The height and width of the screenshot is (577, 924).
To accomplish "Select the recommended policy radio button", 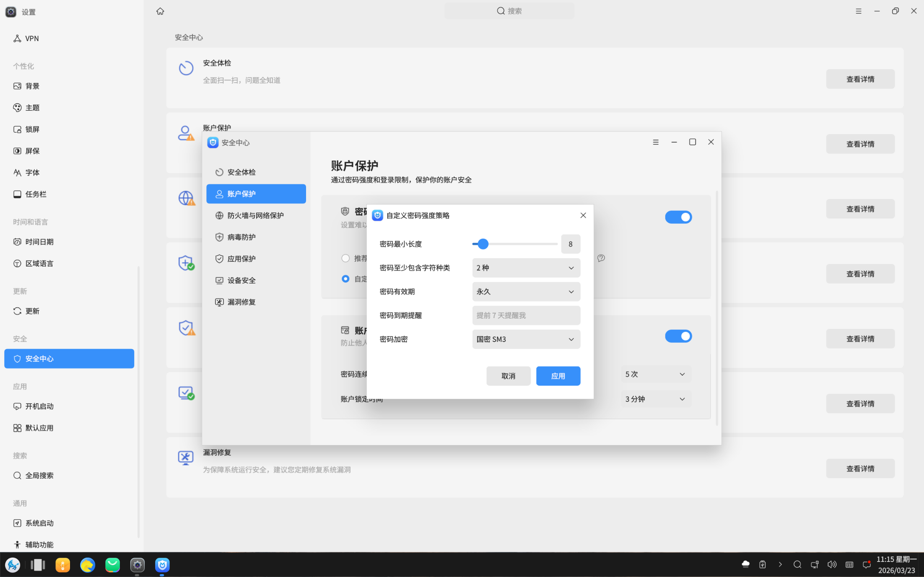I will tap(345, 258).
